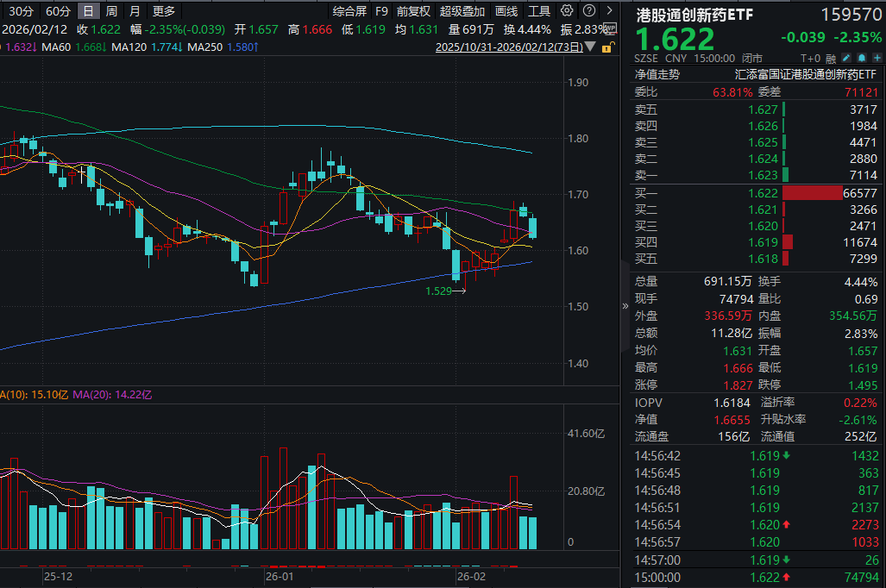Open the help question mark icon
This screenshot has width=886, height=588.
point(588,11)
